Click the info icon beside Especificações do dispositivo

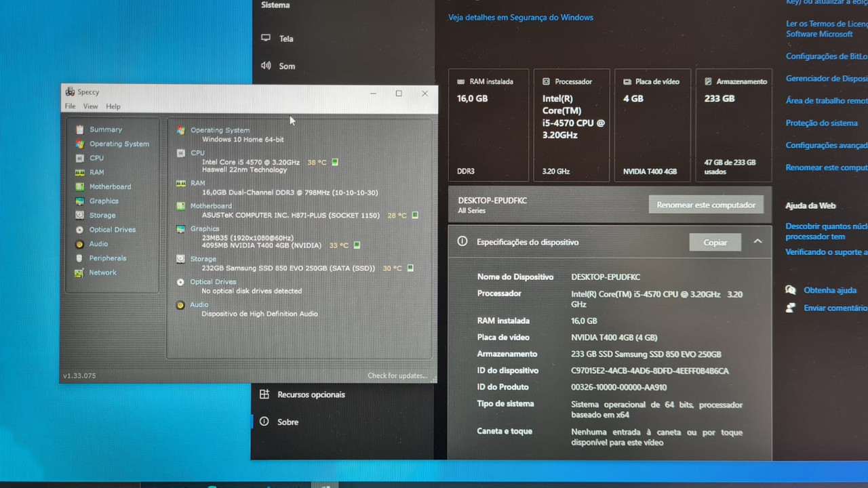point(462,241)
